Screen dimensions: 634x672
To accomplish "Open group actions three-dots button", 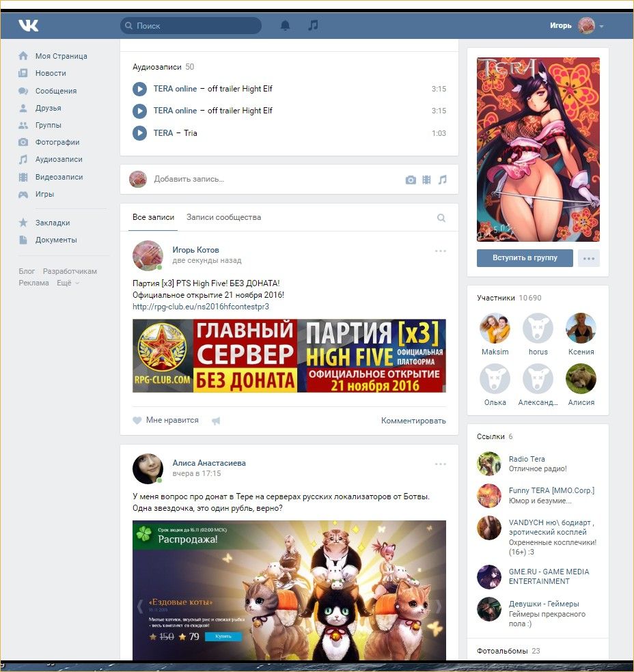I will pyautogui.click(x=588, y=258).
